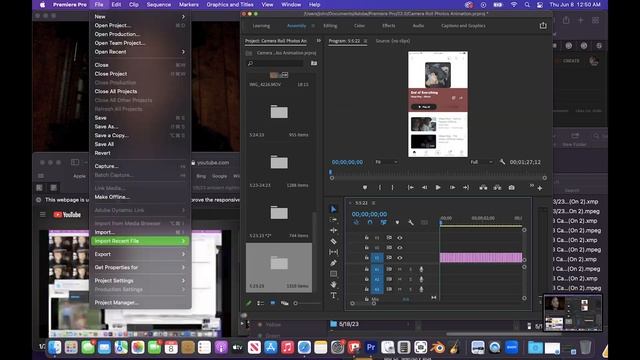Click Mark Out in Program monitor
This screenshot has height=360, width=640.
pos(393,187)
